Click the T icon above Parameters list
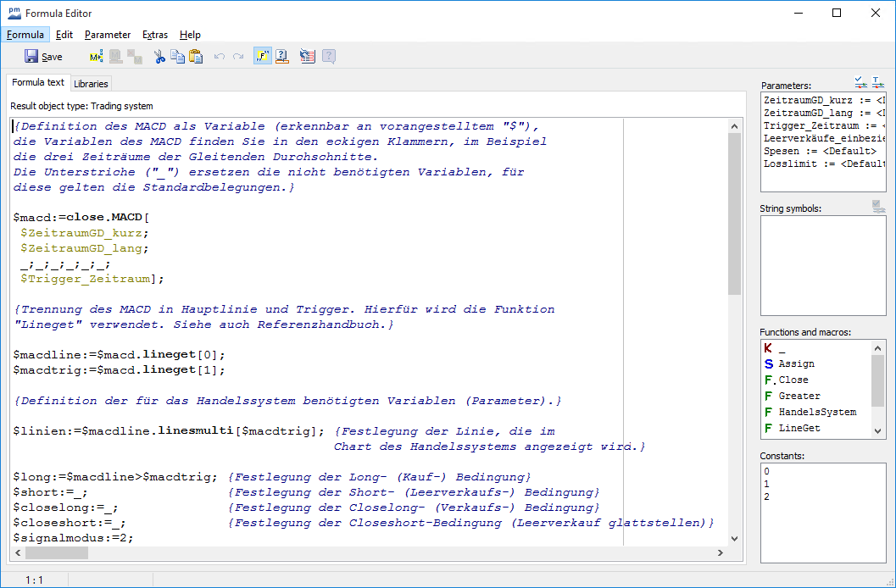 (877, 83)
